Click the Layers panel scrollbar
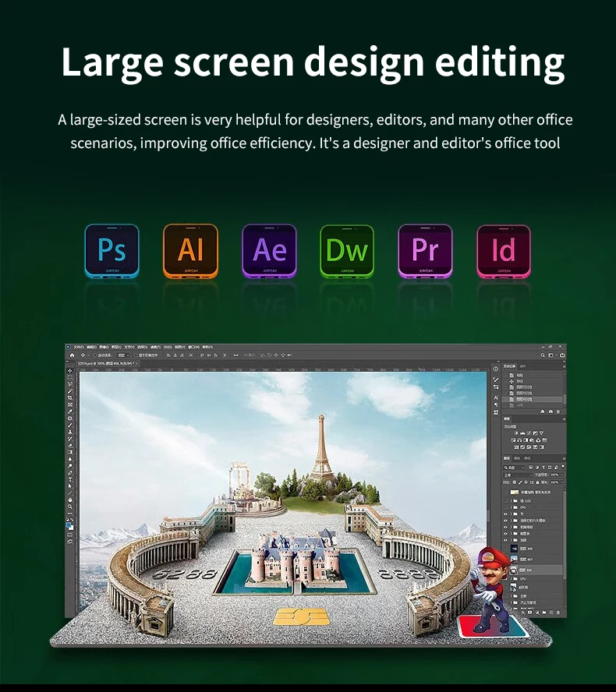 coord(565,535)
